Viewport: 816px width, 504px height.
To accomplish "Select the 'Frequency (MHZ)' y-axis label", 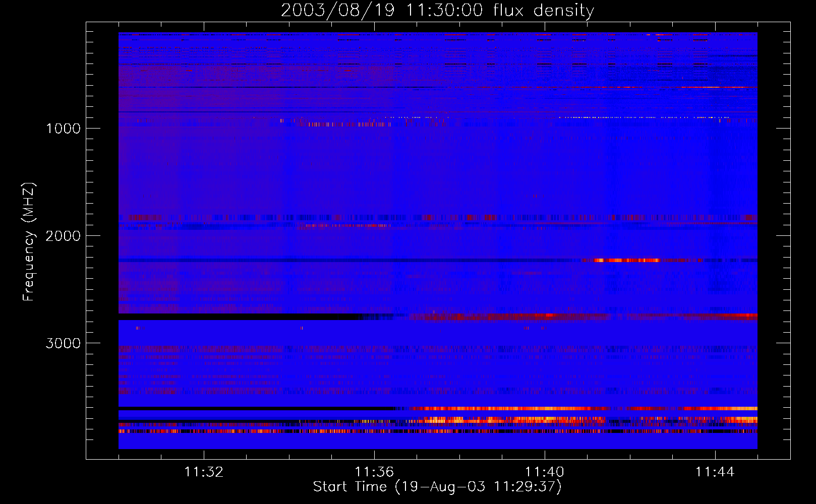I will pyautogui.click(x=28, y=241).
